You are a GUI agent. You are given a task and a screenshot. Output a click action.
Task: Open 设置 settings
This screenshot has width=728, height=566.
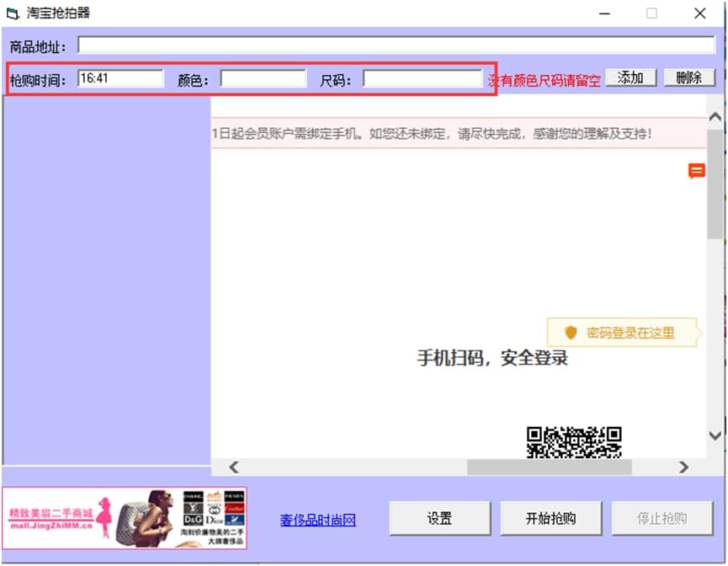coord(439,519)
